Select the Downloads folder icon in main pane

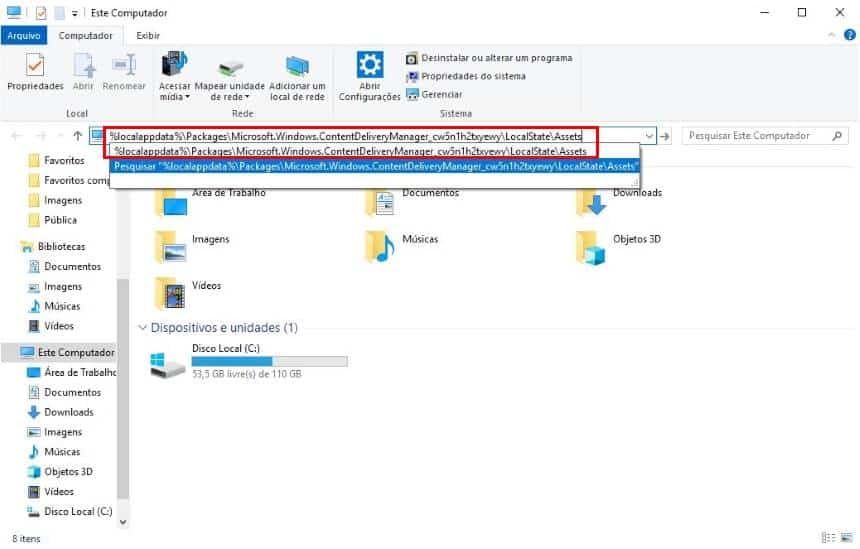click(591, 202)
